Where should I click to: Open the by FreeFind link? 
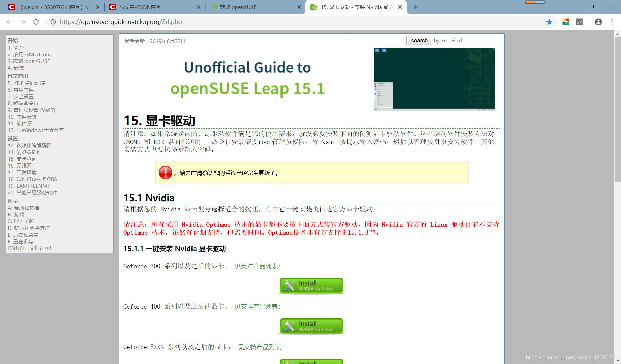click(x=448, y=41)
